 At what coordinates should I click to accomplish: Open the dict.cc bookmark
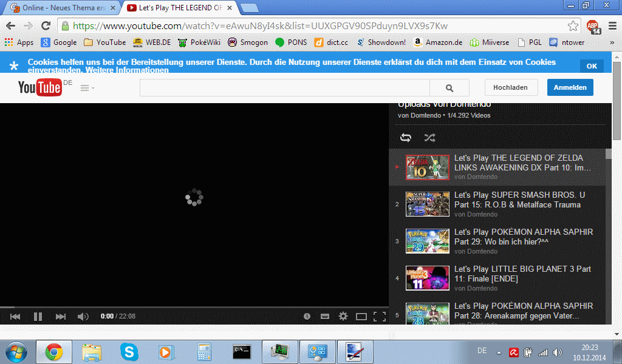[331, 42]
